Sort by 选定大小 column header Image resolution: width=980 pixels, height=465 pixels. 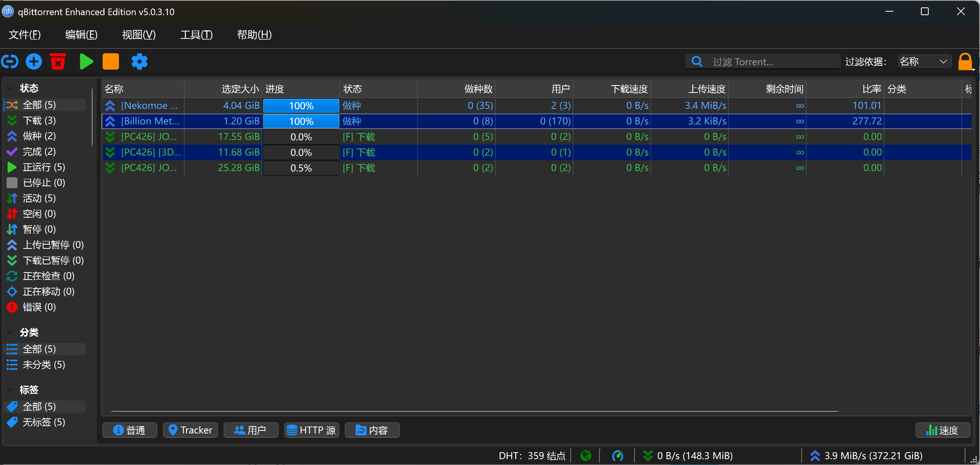pos(223,89)
